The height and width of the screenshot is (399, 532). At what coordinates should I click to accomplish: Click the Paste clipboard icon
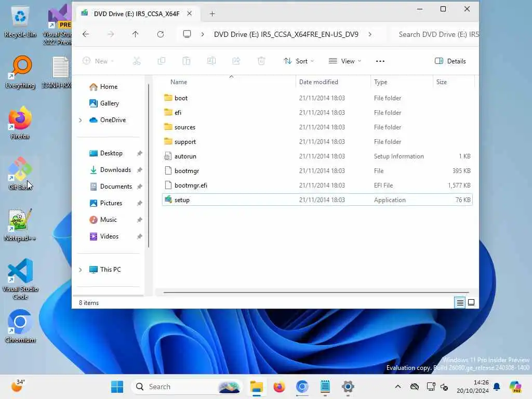point(187,61)
